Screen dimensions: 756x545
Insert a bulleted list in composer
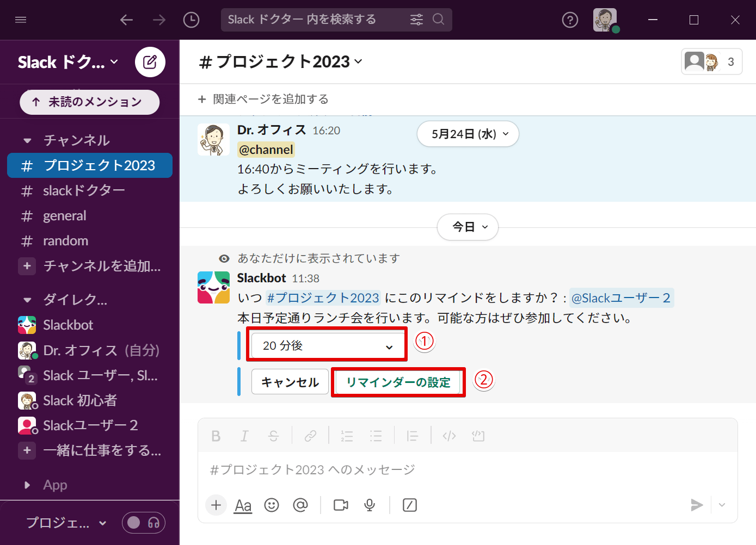click(x=376, y=436)
